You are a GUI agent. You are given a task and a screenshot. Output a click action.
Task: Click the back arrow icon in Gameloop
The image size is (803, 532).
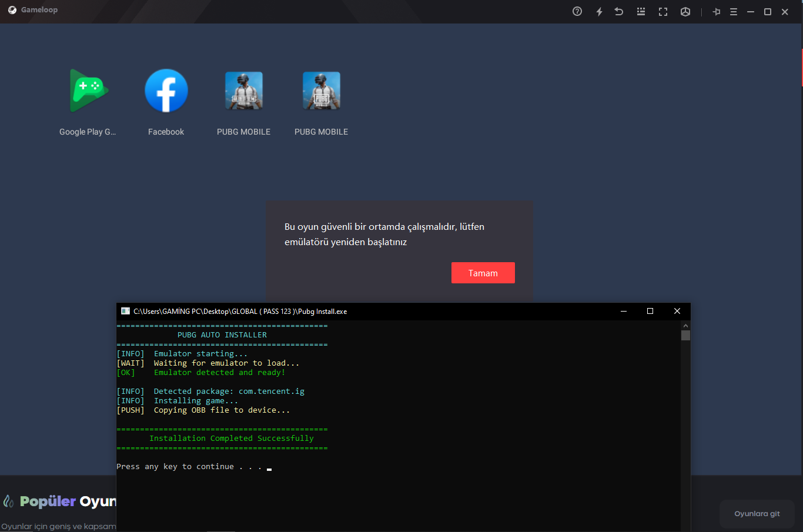pyautogui.click(x=619, y=11)
